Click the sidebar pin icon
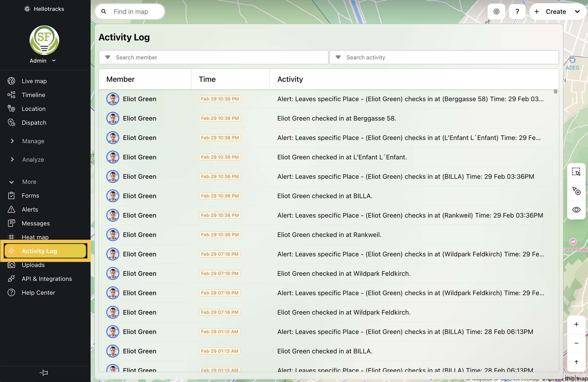The height and width of the screenshot is (382, 588). click(x=44, y=373)
